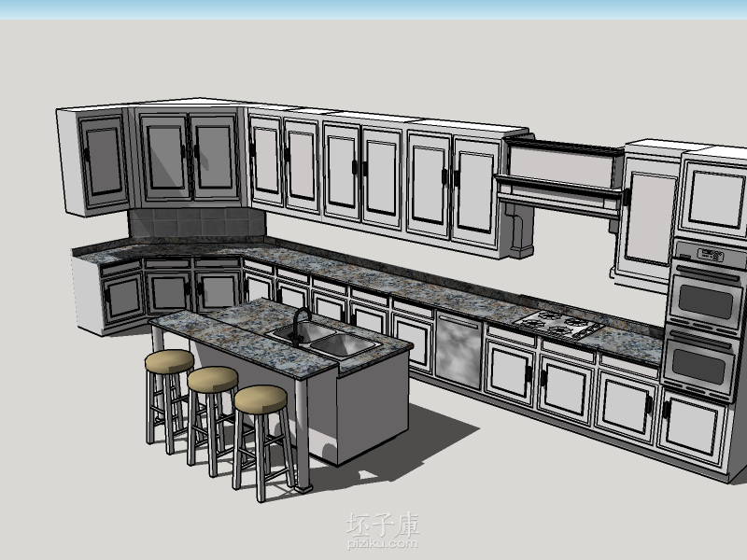Select the lower wall oven door

click(x=698, y=363)
